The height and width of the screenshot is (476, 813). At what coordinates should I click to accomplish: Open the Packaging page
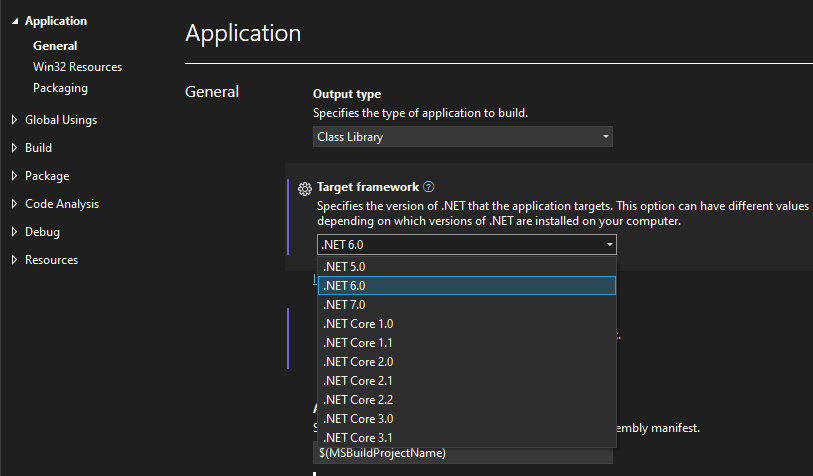tap(60, 88)
